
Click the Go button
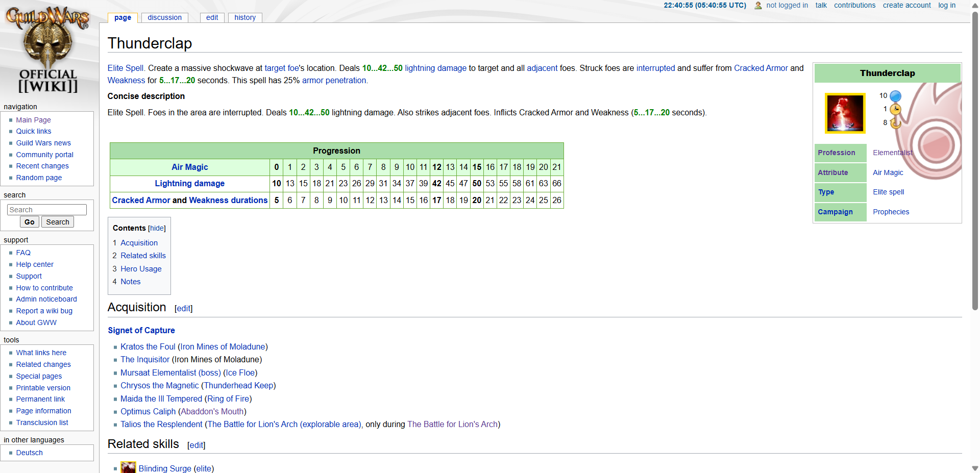click(x=30, y=222)
